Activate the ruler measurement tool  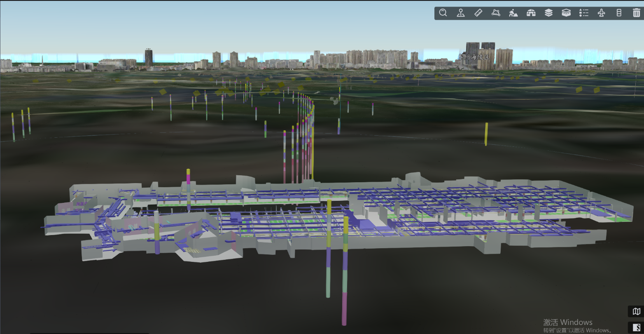click(478, 13)
